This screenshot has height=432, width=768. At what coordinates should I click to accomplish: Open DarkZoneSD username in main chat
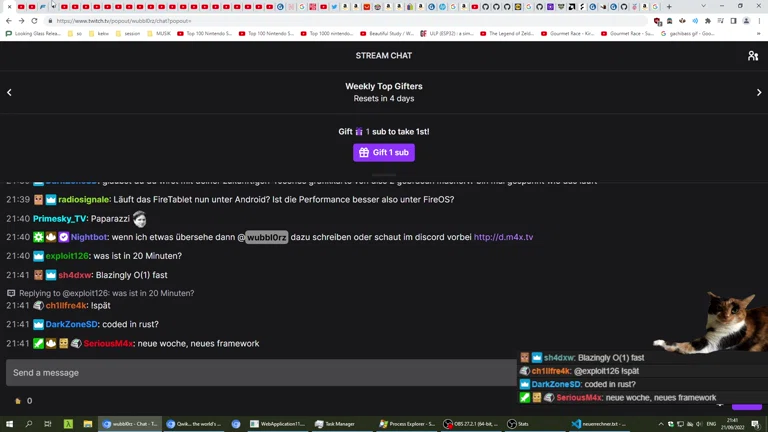(71, 324)
